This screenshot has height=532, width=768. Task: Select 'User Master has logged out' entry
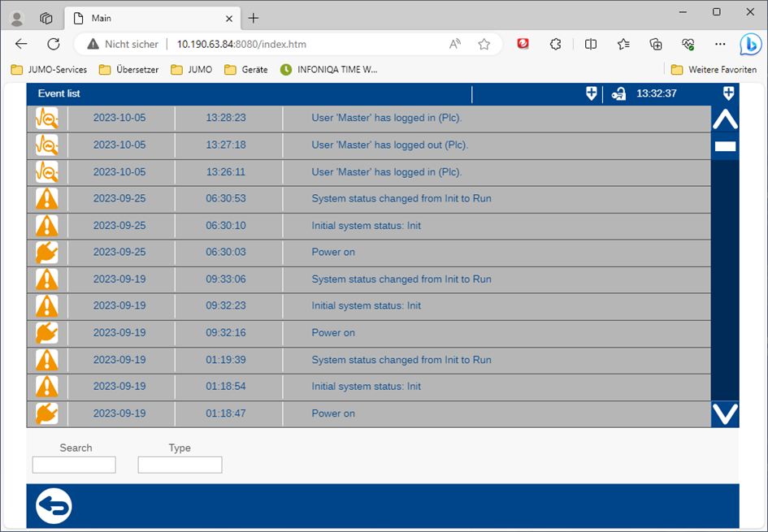389,145
